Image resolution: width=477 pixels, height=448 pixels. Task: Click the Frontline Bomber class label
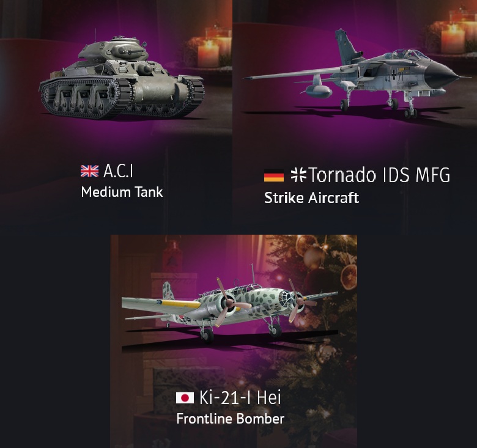[x=231, y=419]
